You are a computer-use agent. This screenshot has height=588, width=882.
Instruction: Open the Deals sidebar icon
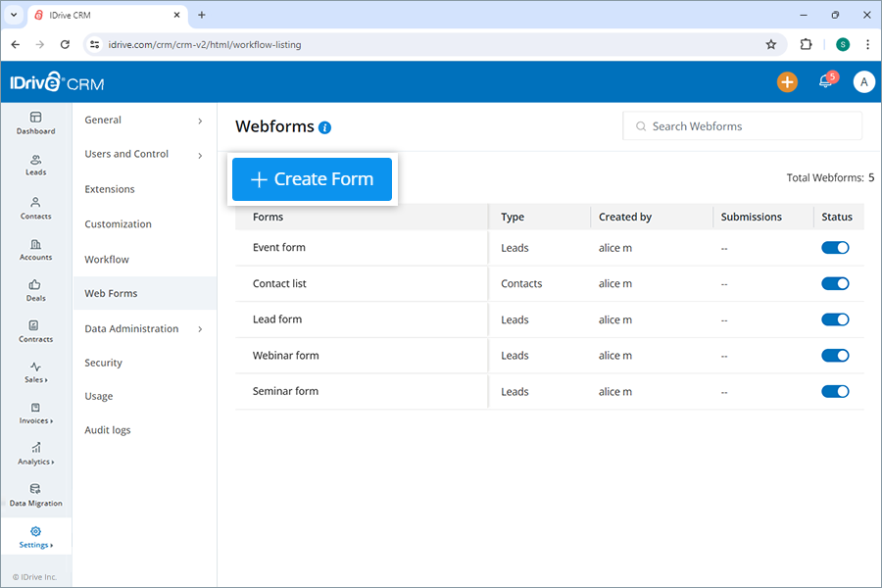[x=36, y=291]
